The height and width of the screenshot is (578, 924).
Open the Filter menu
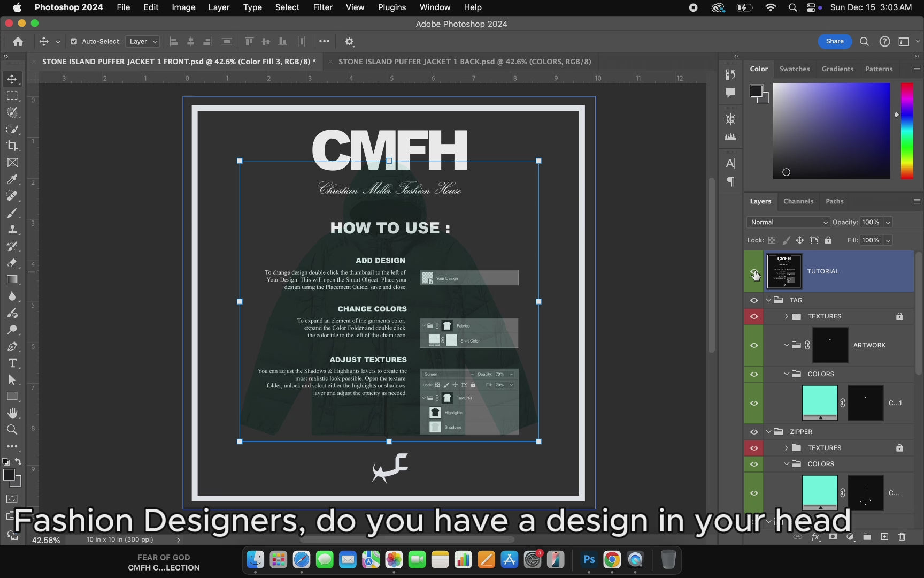click(x=322, y=7)
